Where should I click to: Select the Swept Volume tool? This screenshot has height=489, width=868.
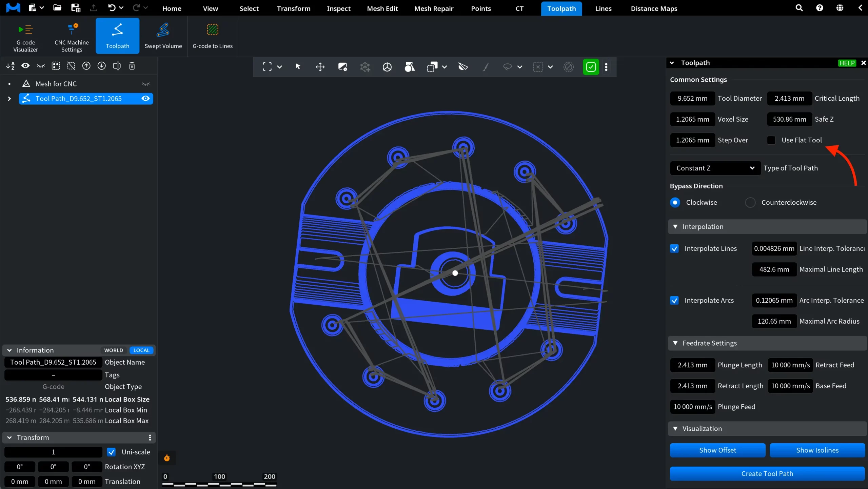[163, 36]
